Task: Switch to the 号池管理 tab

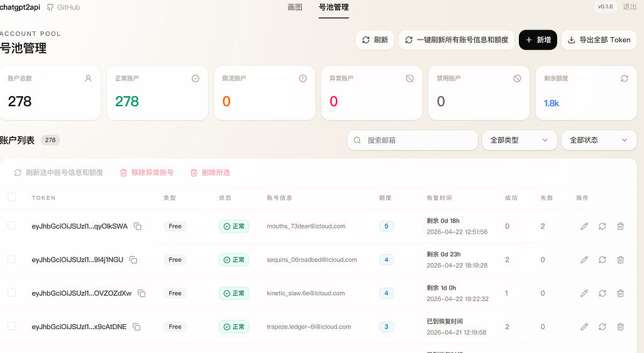Action: click(333, 8)
